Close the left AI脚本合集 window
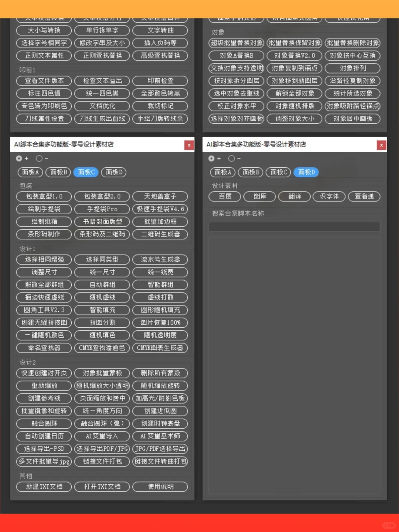 click(189, 145)
